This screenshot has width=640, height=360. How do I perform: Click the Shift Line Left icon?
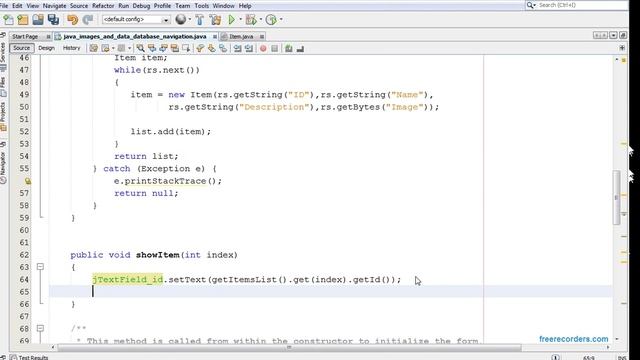tap(237, 49)
